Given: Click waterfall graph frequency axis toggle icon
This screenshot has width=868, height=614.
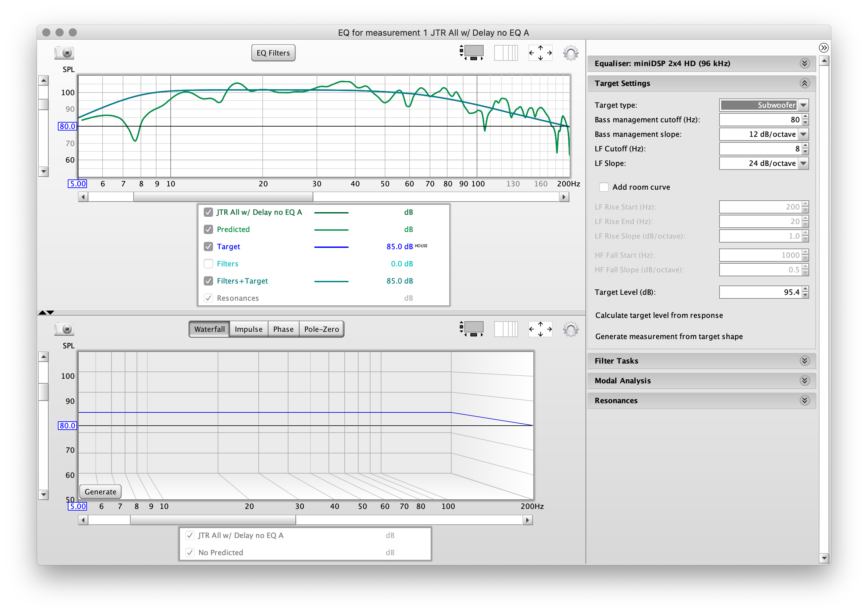Looking at the screenshot, I should coord(505,329).
